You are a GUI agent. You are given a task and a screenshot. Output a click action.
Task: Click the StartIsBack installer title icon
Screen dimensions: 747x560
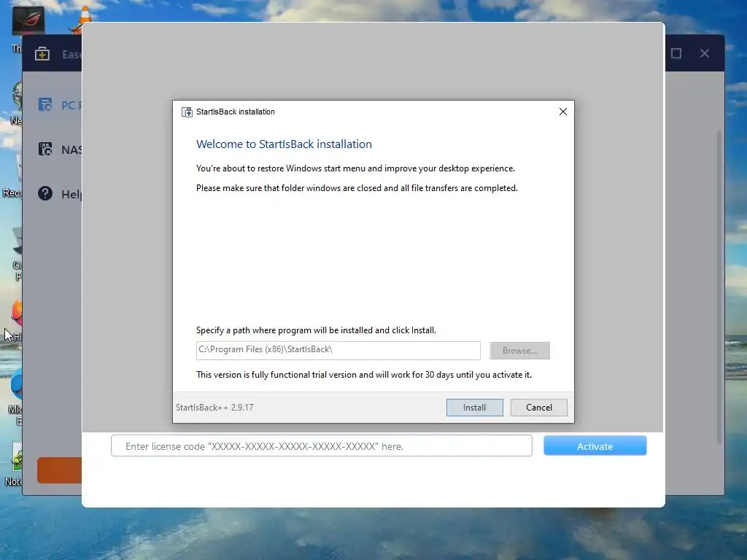[187, 112]
